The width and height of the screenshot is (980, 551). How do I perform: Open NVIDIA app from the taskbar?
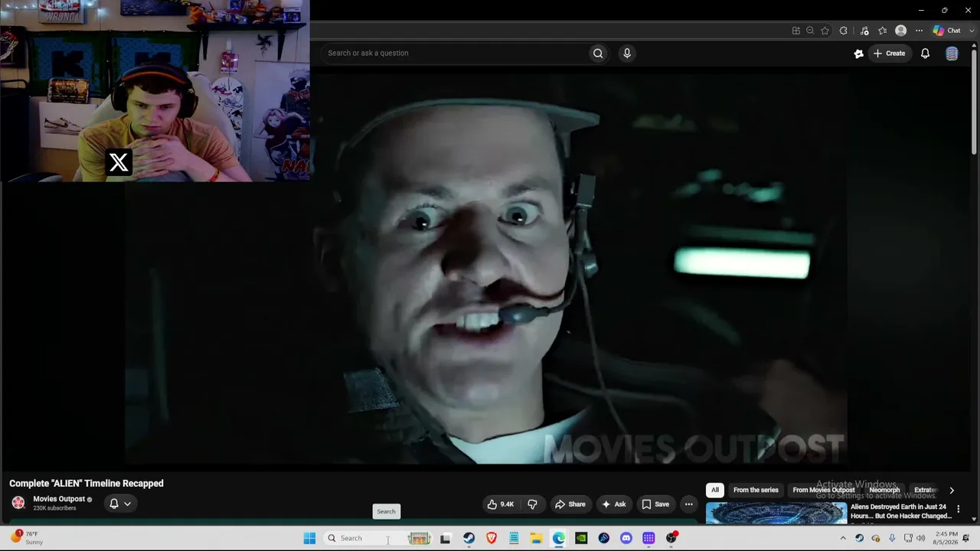(x=581, y=538)
